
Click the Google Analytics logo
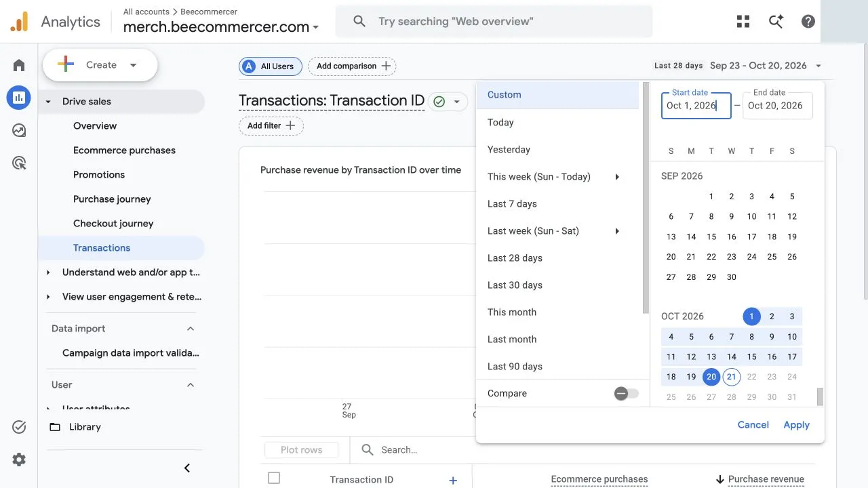19,22
